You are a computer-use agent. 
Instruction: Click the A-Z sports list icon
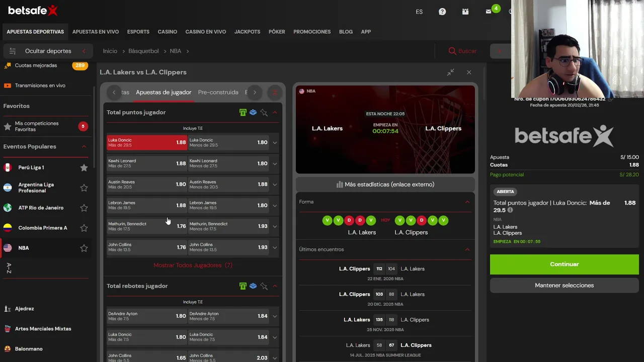click(x=8, y=268)
